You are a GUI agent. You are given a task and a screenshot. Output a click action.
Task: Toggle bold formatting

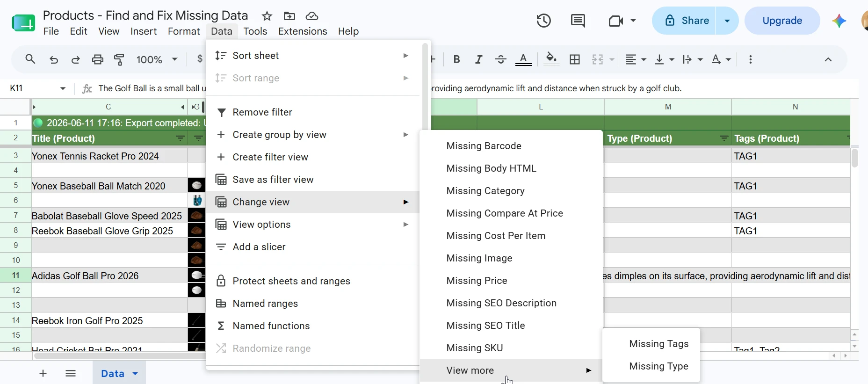pos(457,59)
